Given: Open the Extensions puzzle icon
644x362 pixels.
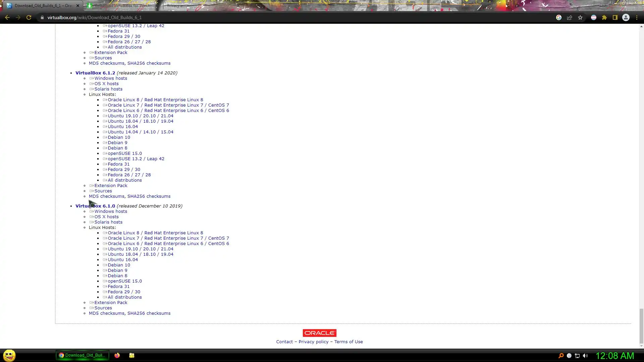Looking at the screenshot, I should tap(604, 17).
